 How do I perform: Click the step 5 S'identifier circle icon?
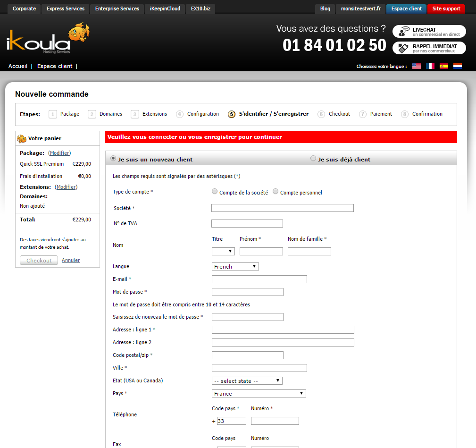coord(231,114)
